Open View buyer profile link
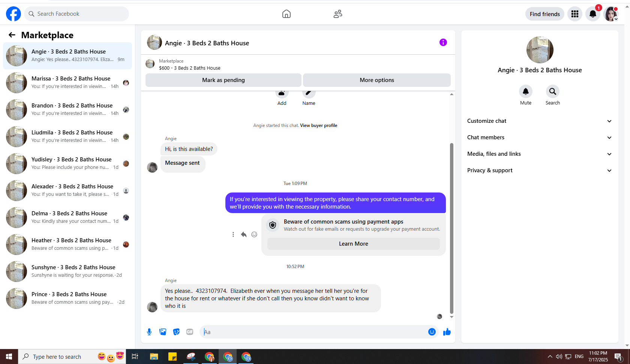 319,125
